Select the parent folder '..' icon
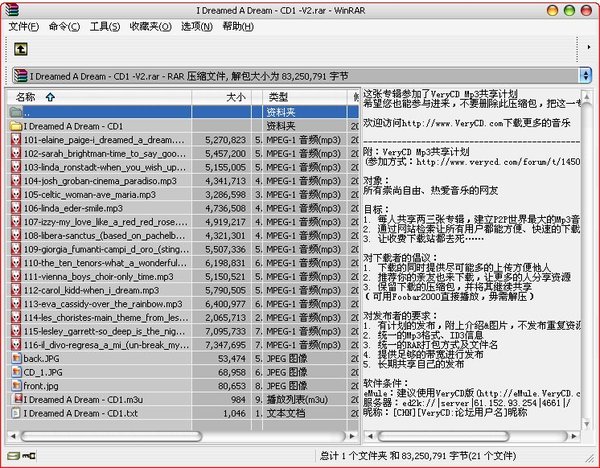This screenshot has width=600, height=468. pyautogui.click(x=16, y=112)
